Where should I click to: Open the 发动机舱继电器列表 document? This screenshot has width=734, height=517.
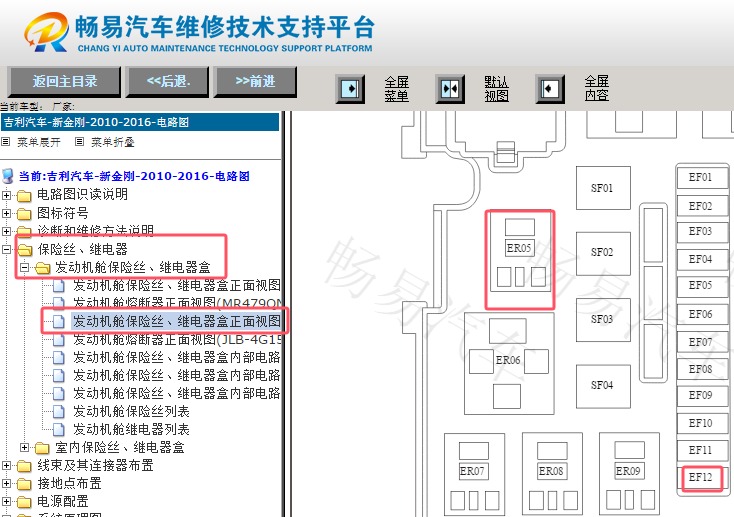coord(131,429)
